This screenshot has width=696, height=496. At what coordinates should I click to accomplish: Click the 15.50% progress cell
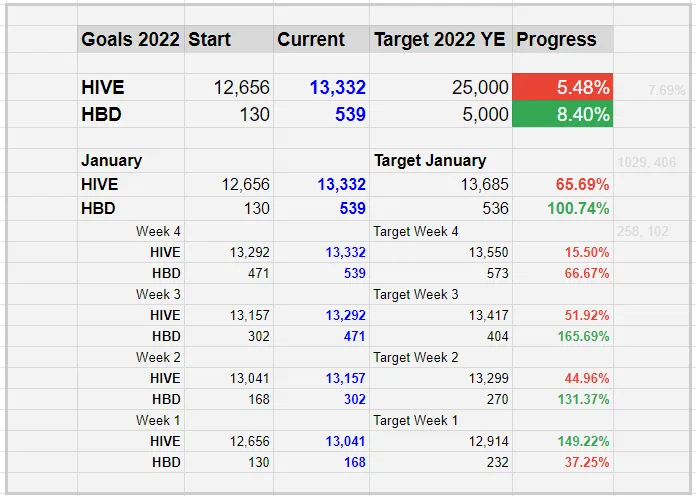(563, 252)
